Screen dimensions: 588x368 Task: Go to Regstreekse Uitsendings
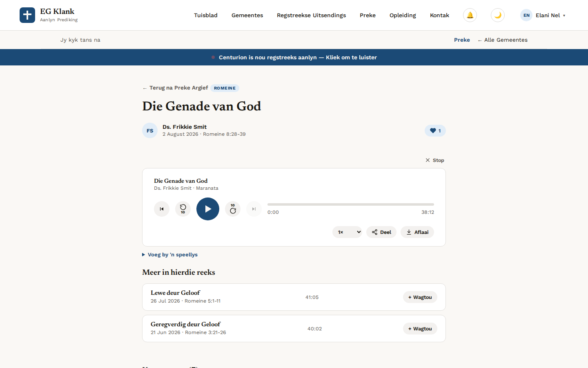[311, 15]
